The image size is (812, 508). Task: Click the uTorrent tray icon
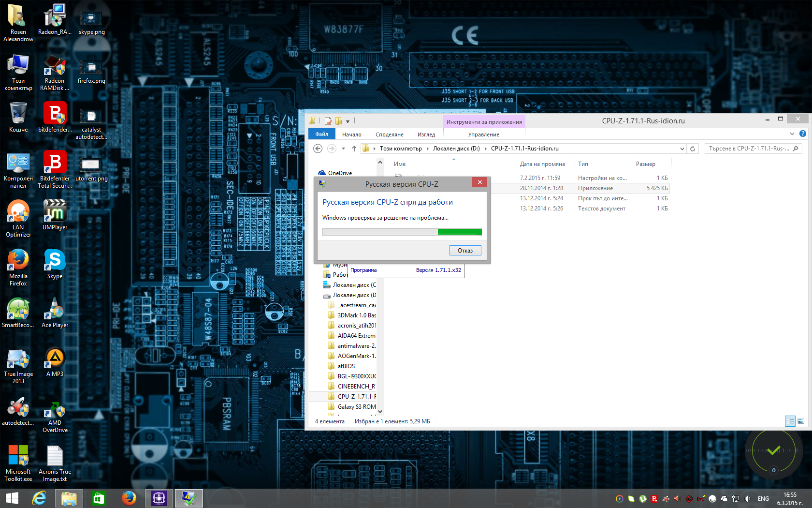(643, 499)
